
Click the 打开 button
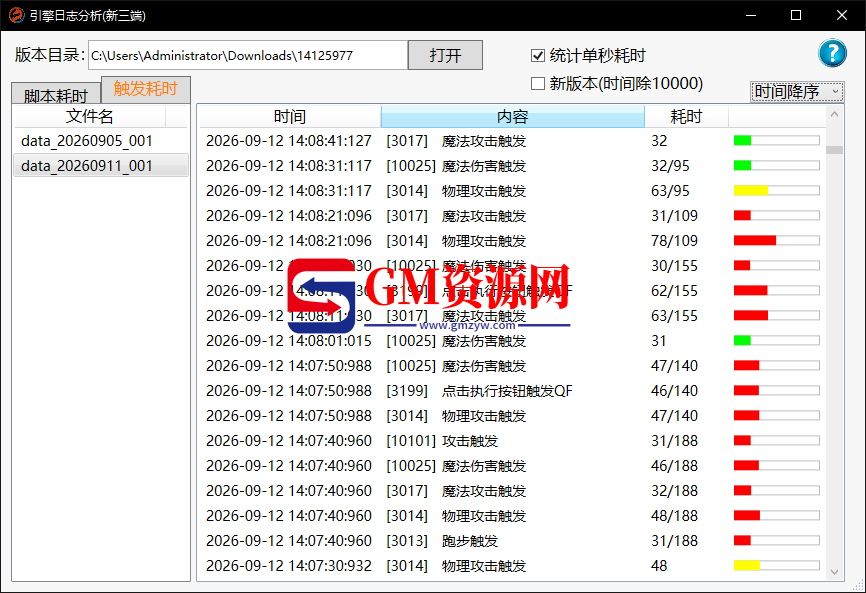click(x=445, y=55)
